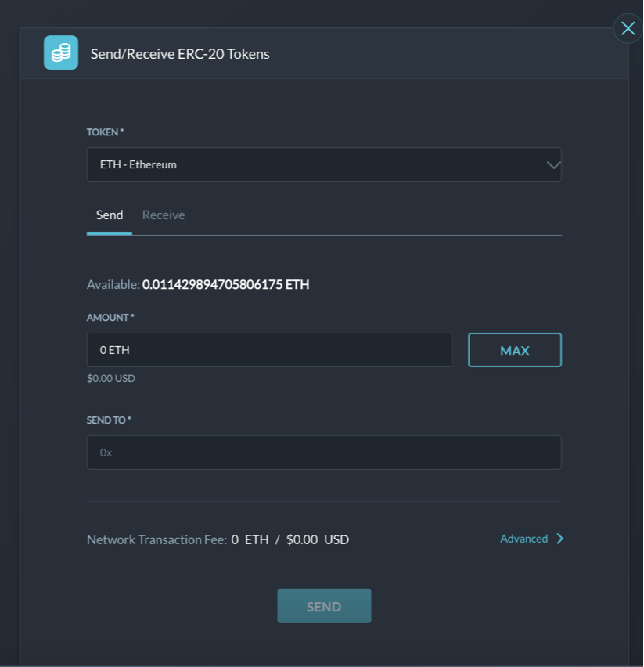Select a different token from the TOKEN selector
This screenshot has height=667, width=644.
pyautogui.click(x=324, y=164)
